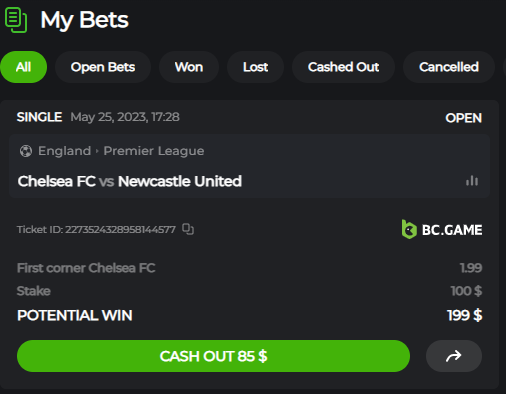The width and height of the screenshot is (506, 394).
Task: Filter by Lost bets
Action: [x=255, y=67]
